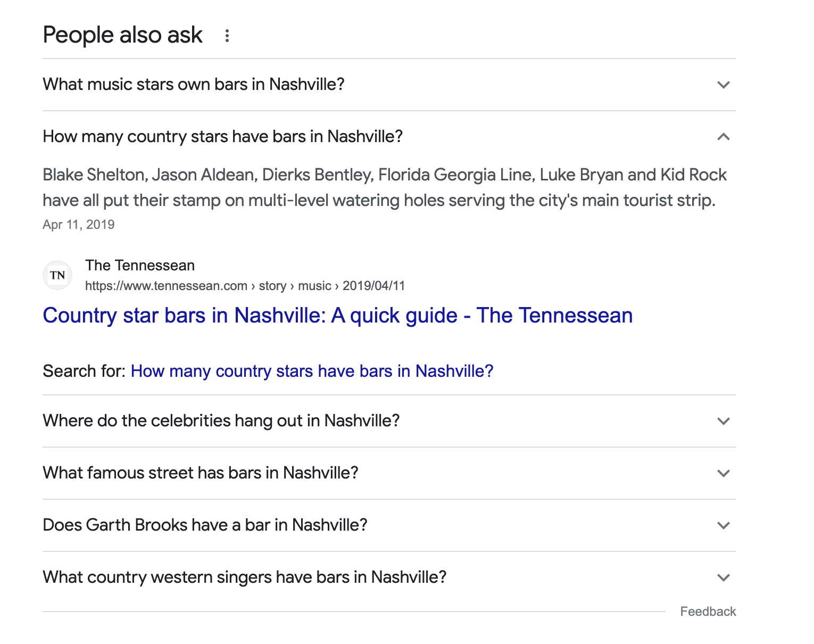Click Search for How many country stars link

(x=312, y=371)
